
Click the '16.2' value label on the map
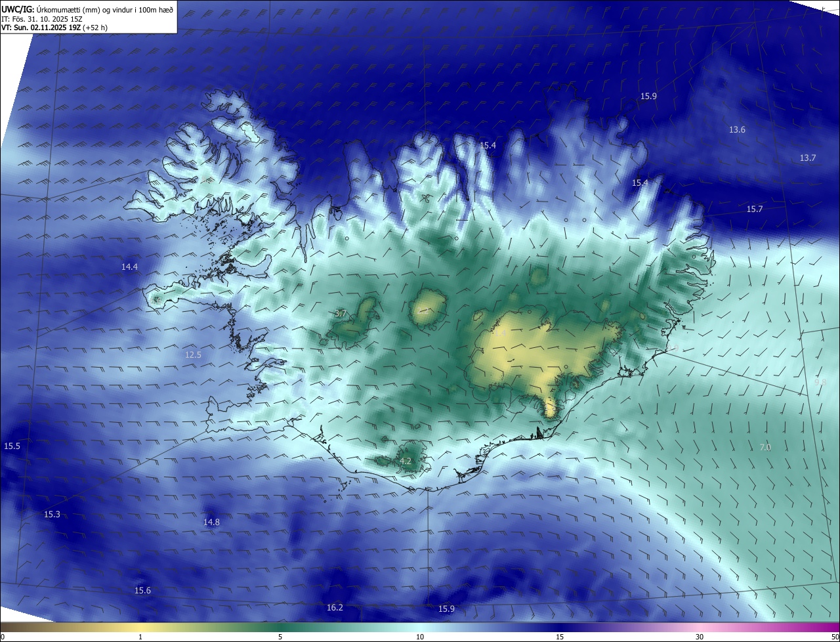point(335,608)
